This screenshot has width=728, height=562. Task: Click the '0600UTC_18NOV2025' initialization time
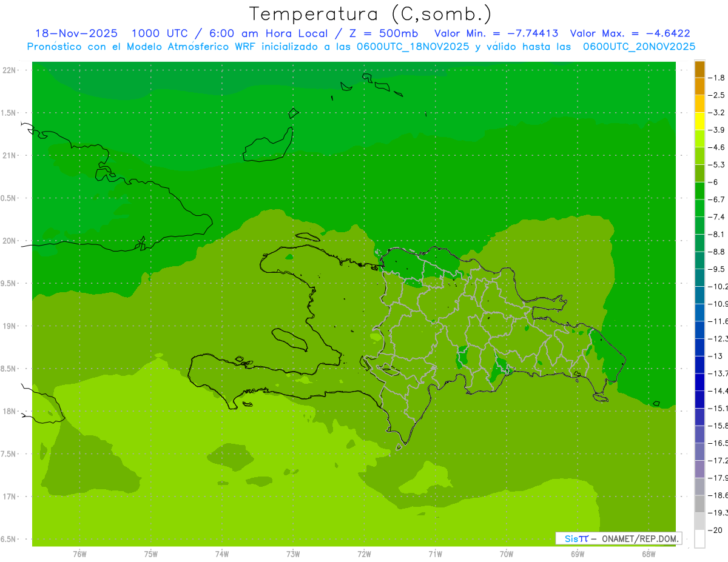click(413, 47)
